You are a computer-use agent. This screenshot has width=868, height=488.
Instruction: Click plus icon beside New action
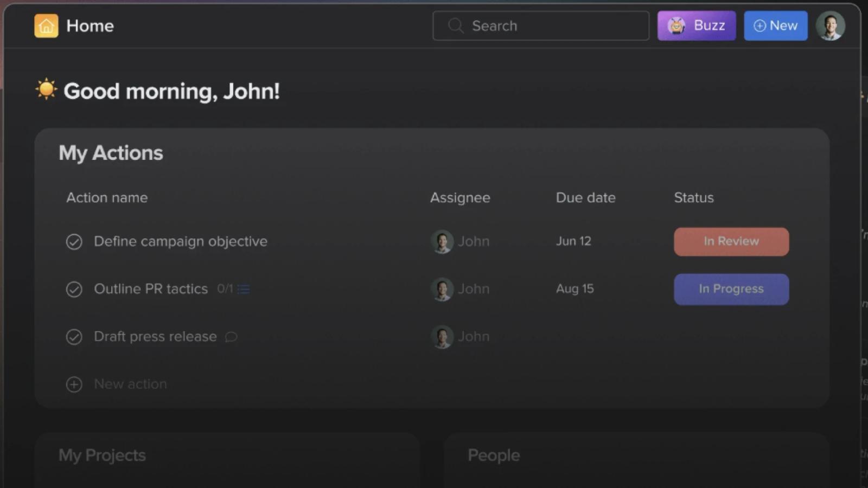point(74,384)
